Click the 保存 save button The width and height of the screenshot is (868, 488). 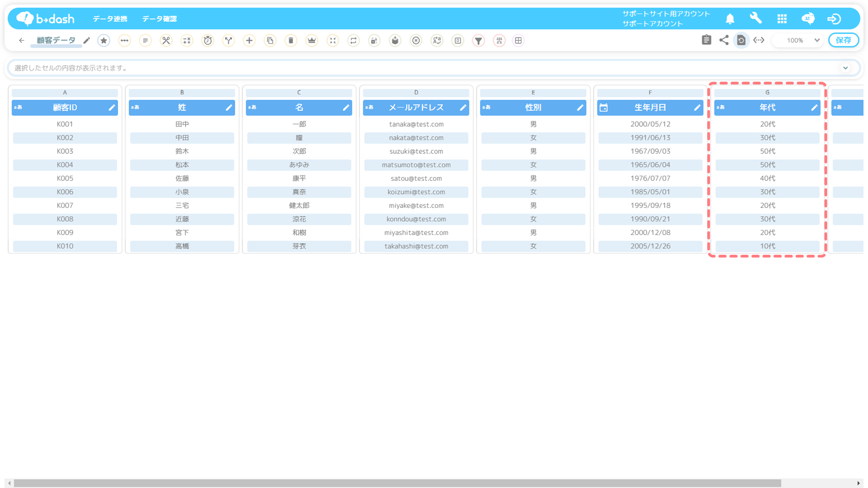point(844,40)
